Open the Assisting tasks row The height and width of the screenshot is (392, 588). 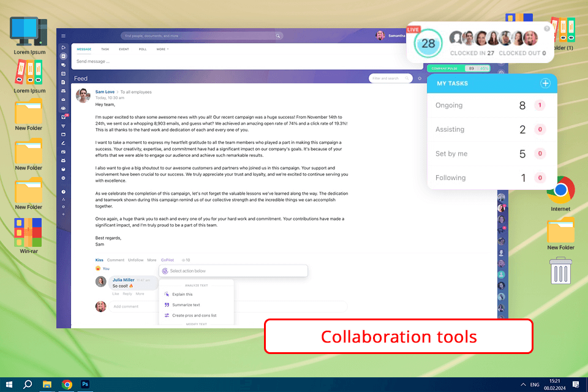[492, 129]
